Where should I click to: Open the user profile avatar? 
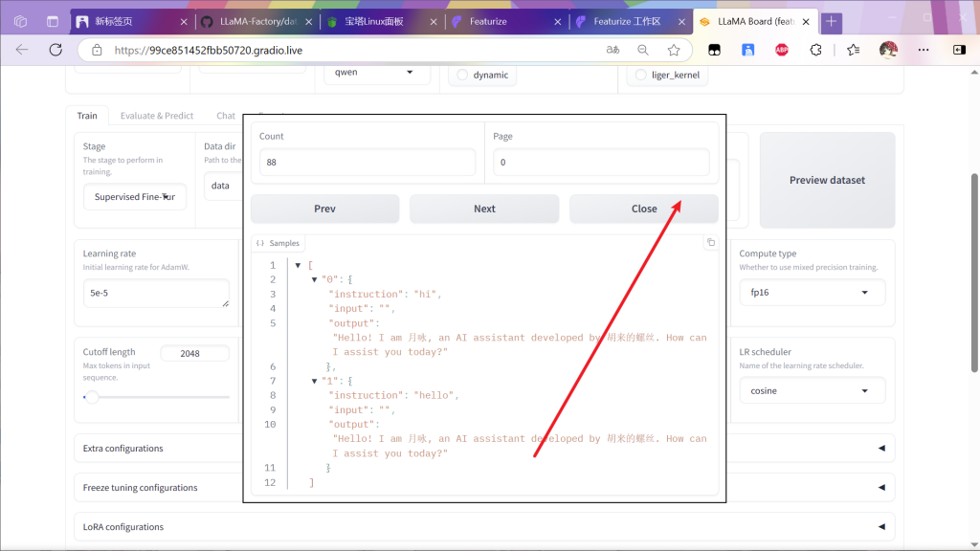pos(888,50)
